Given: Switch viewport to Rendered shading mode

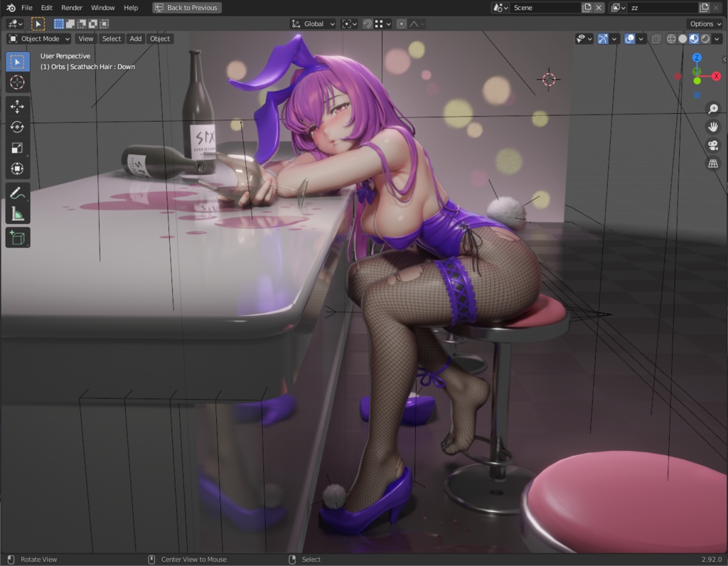Looking at the screenshot, I should pyautogui.click(x=704, y=39).
